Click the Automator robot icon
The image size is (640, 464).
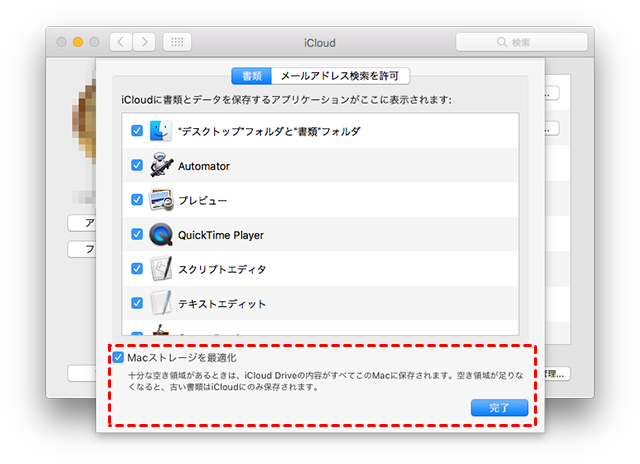[x=161, y=165]
